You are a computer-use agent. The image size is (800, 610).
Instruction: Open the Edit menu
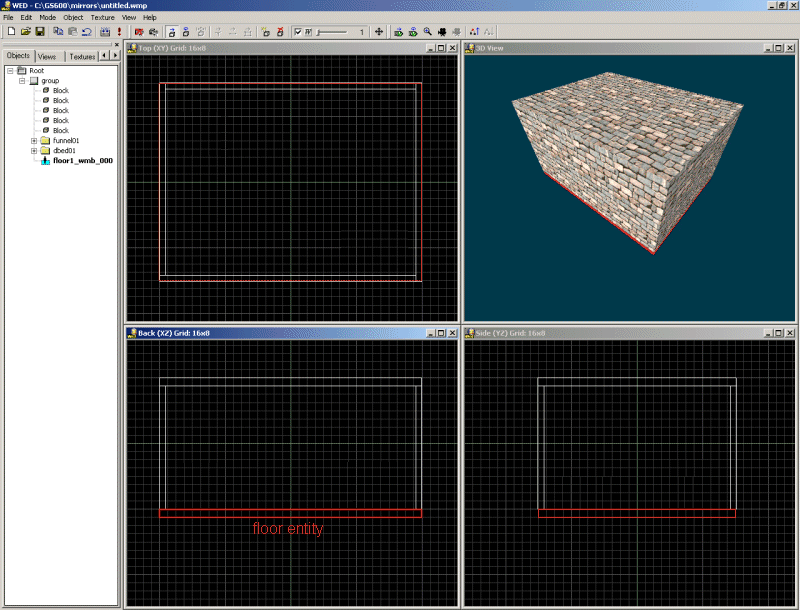point(26,17)
